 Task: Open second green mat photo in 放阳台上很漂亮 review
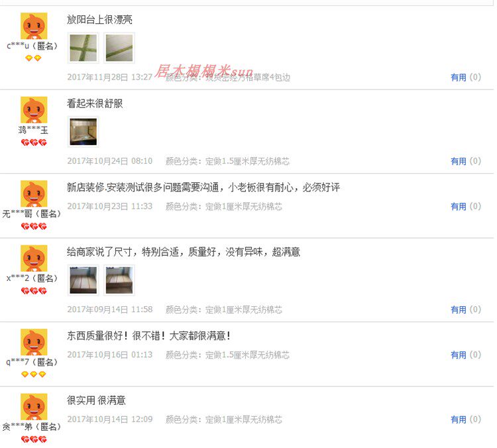pyautogui.click(x=119, y=48)
